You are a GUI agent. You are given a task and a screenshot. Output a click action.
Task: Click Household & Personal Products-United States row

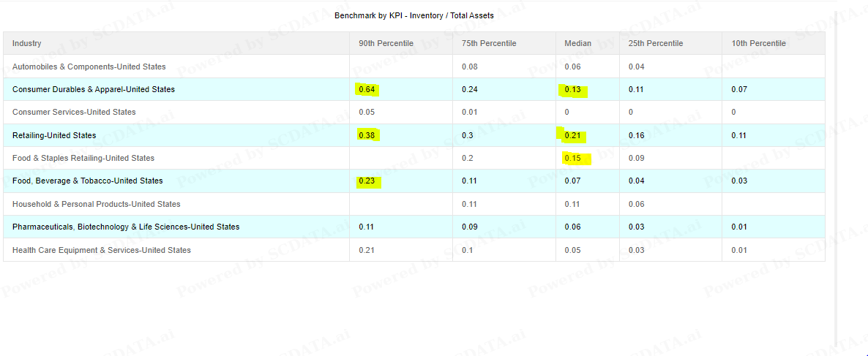[x=96, y=204]
